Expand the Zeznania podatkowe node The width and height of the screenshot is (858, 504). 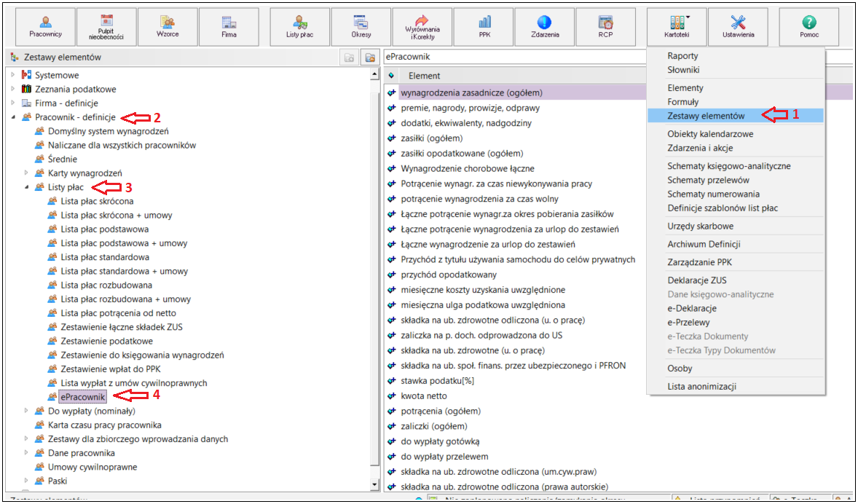pos(13,89)
